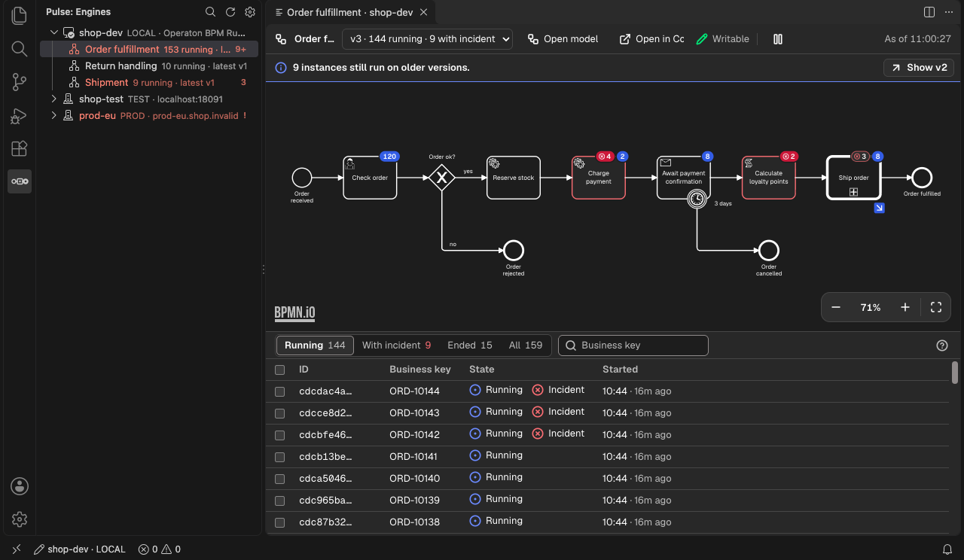Open Source Control view in activity bar

click(x=20, y=82)
